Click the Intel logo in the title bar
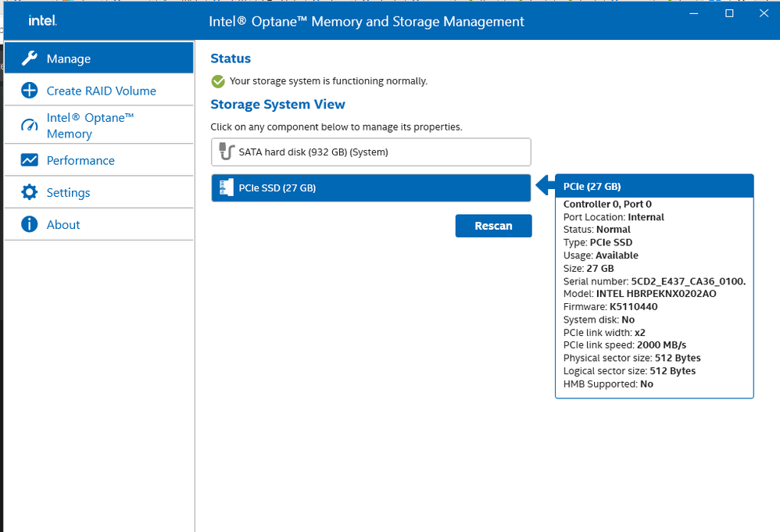780x532 pixels. click(42, 20)
